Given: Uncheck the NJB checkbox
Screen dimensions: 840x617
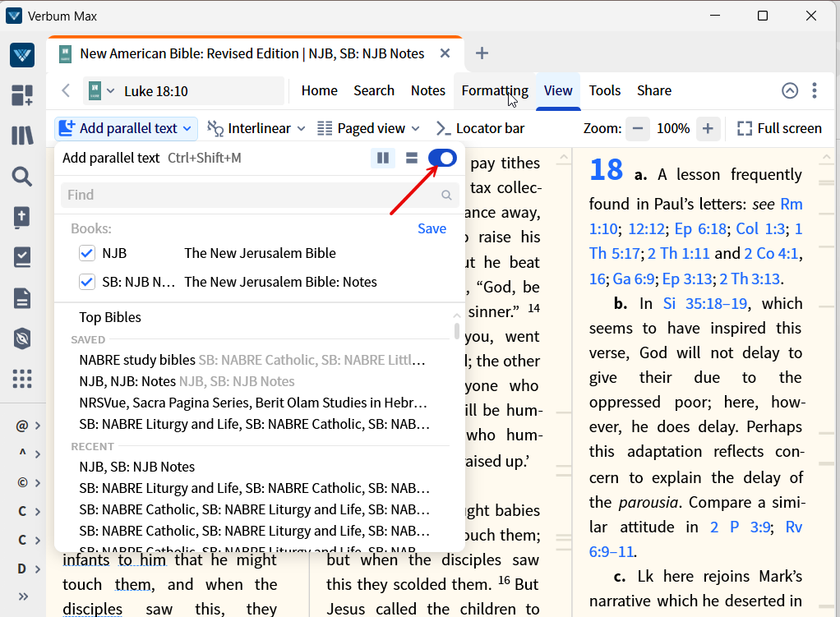Looking at the screenshot, I should pyautogui.click(x=87, y=253).
